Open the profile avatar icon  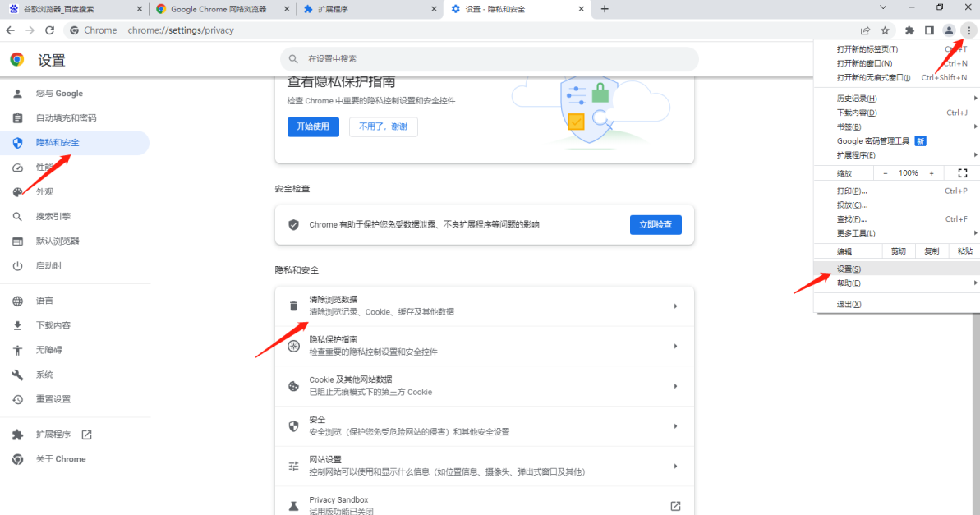pyautogui.click(x=949, y=30)
